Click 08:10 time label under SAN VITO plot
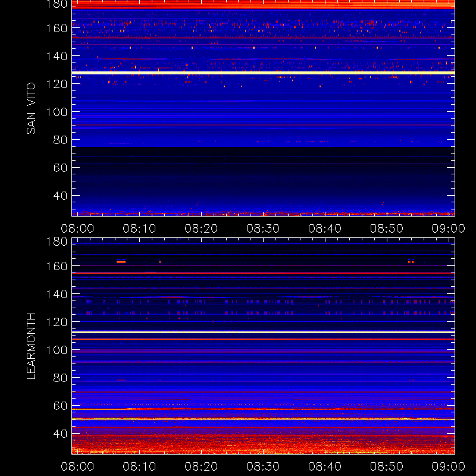 coord(139,228)
